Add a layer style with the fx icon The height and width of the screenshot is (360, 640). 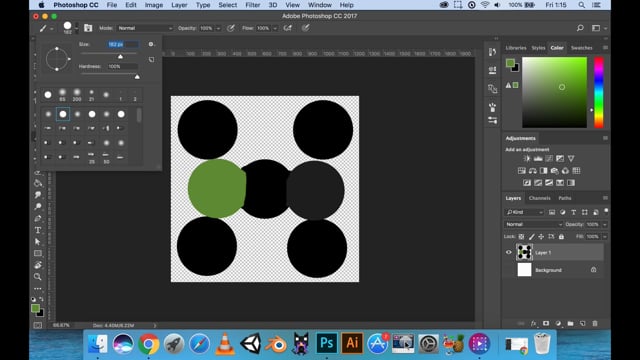[x=533, y=323]
